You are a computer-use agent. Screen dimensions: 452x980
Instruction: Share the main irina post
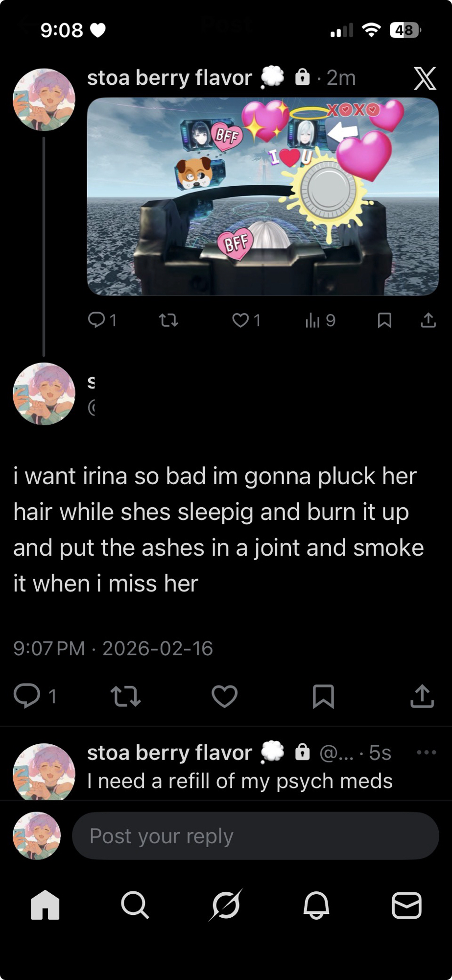422,696
